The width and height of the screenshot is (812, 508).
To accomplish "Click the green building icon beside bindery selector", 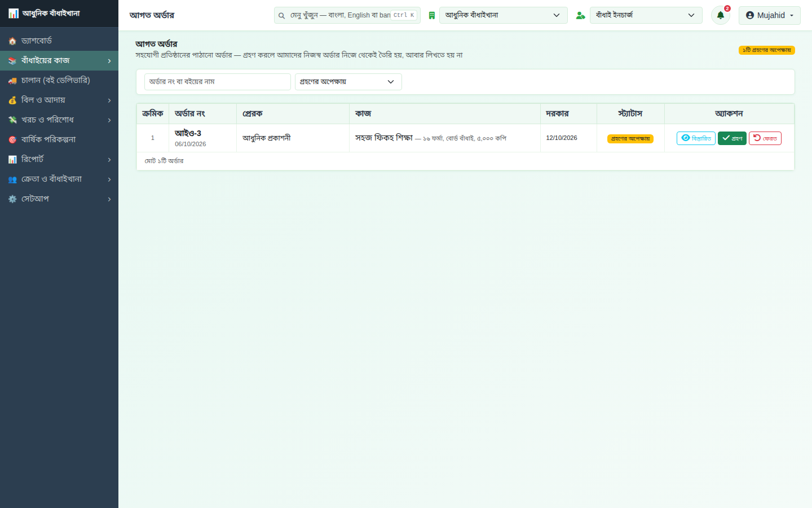I will click(x=431, y=15).
